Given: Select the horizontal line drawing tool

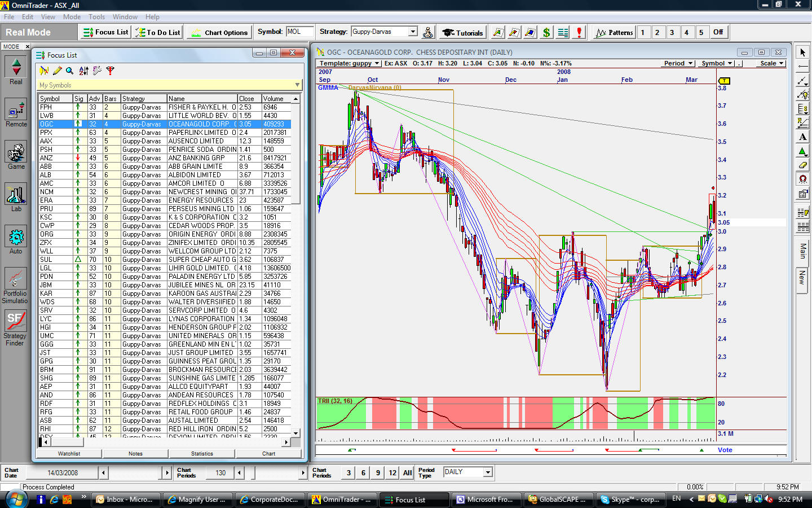Looking at the screenshot, I should pos(802,67).
